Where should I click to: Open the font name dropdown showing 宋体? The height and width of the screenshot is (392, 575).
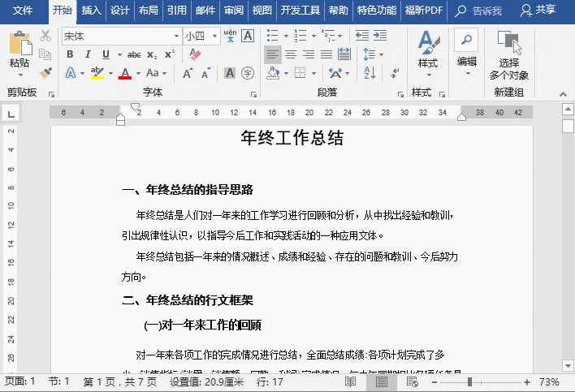coord(176,37)
